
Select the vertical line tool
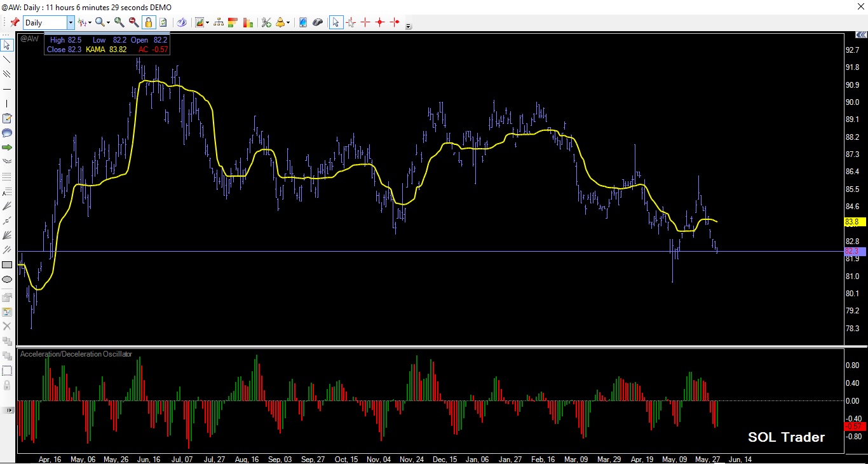pyautogui.click(x=7, y=104)
